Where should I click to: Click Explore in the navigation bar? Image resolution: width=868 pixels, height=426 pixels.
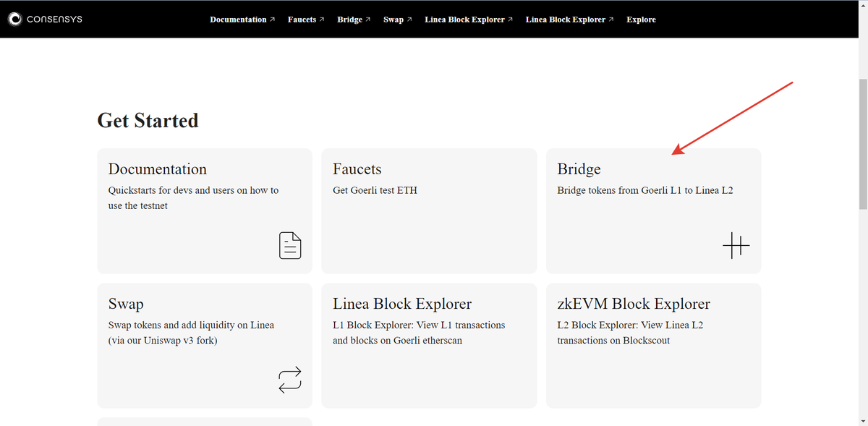[x=641, y=20]
